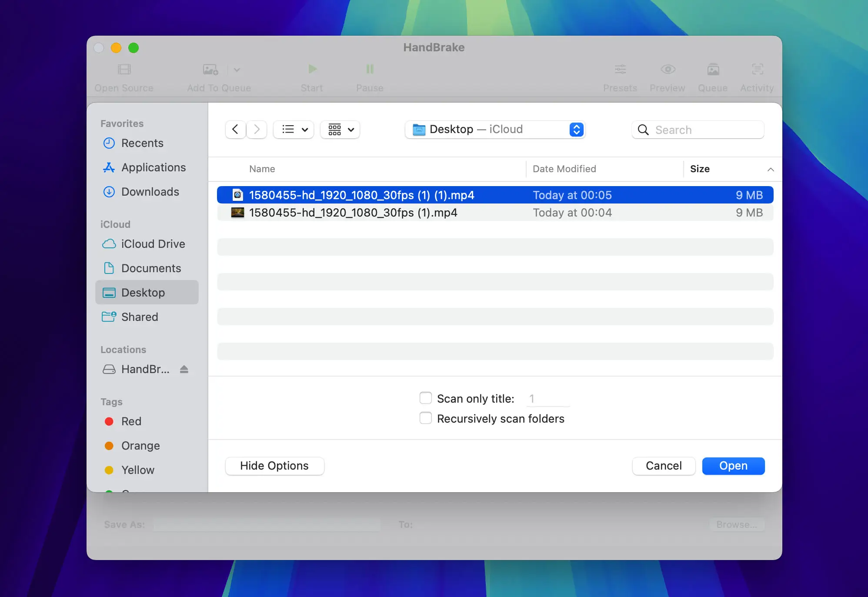Open the Activity log icon
Screen dimensions: 868x597
point(758,69)
